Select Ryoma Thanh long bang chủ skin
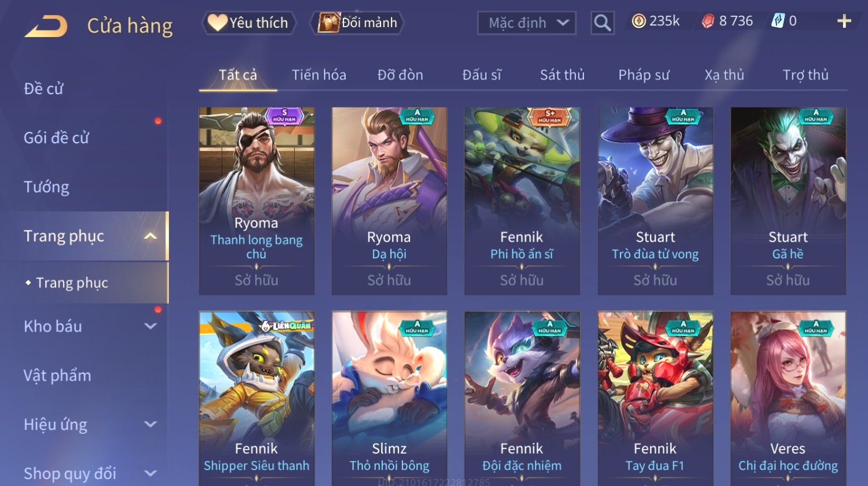The height and width of the screenshot is (486, 868). coord(257,201)
